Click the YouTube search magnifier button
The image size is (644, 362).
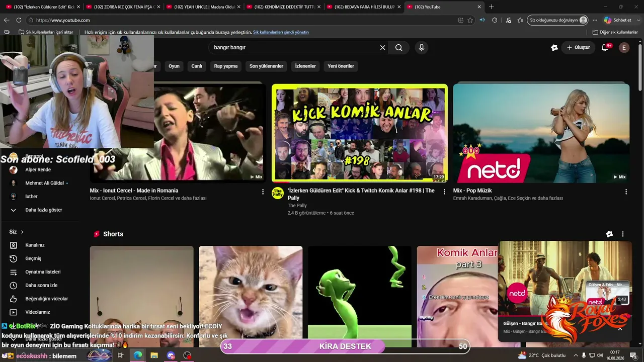point(398,47)
